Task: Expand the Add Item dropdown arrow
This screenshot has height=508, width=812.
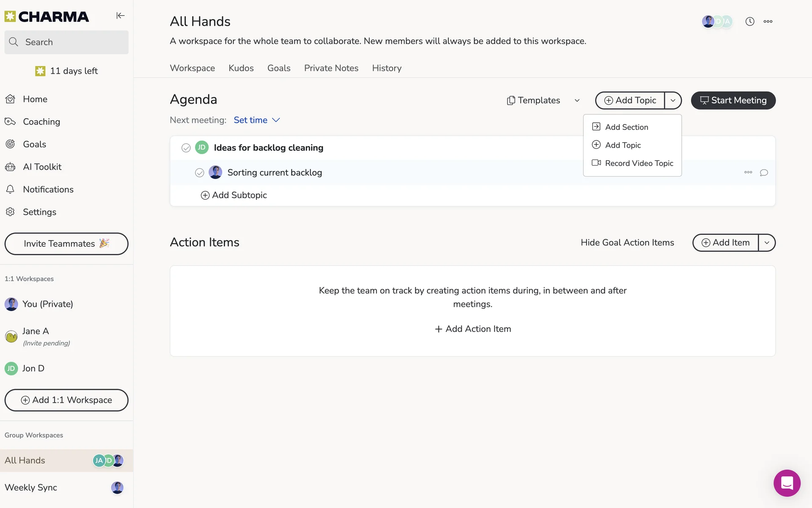Action: tap(766, 243)
